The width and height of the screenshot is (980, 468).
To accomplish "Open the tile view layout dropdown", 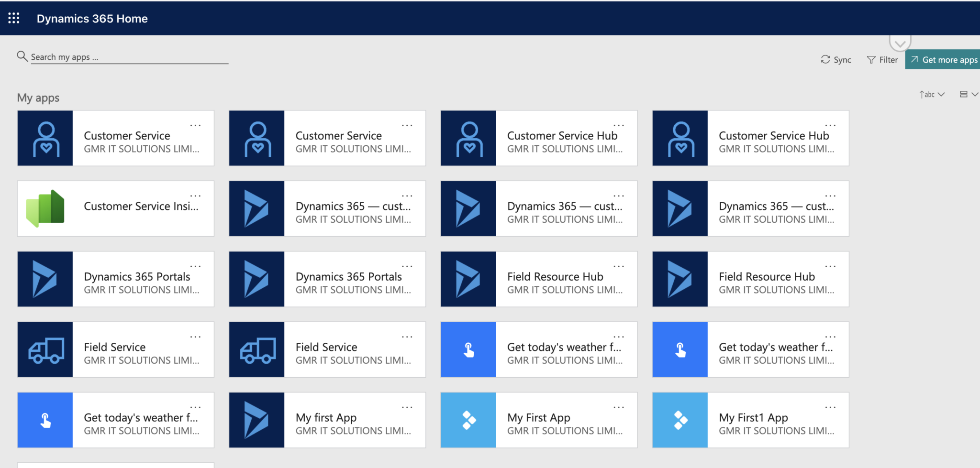I will tap(969, 94).
